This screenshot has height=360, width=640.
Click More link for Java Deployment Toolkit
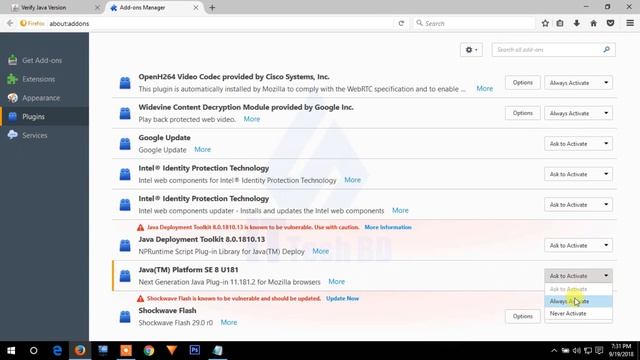320,251
